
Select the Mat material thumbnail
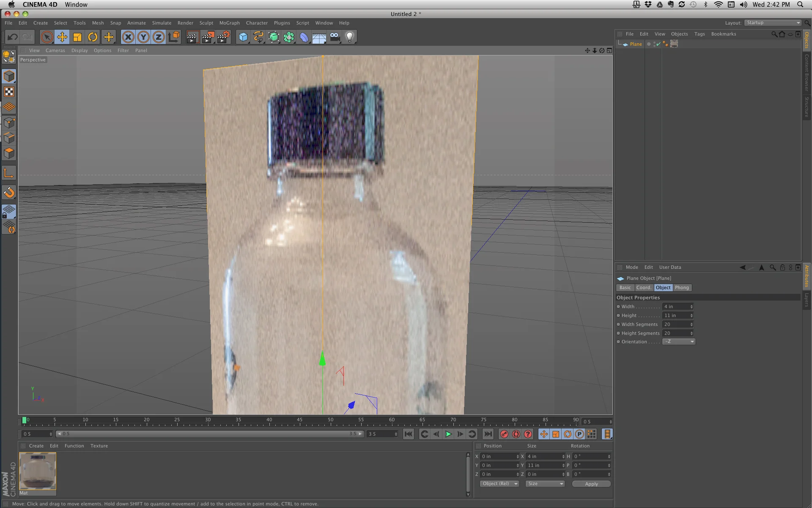point(38,471)
